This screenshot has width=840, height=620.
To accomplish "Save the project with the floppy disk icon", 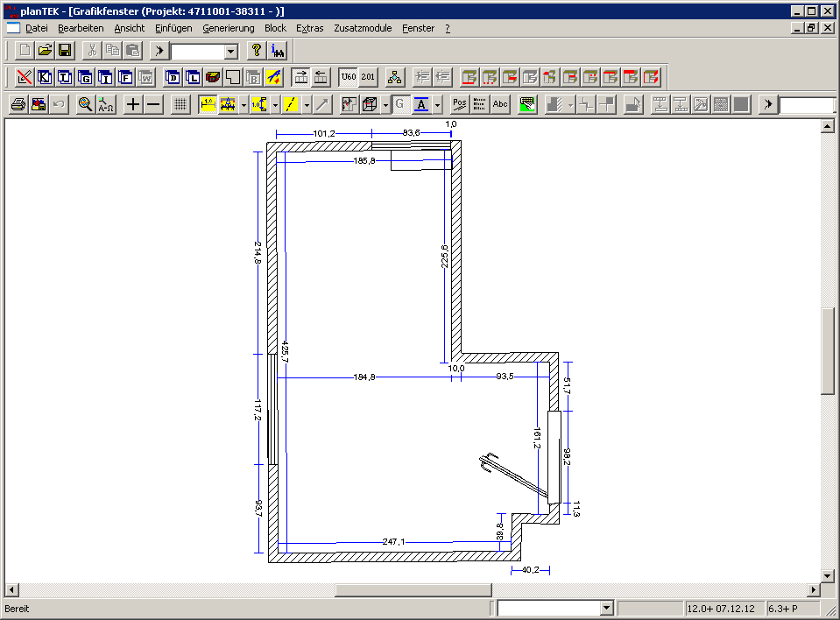I will click(65, 51).
